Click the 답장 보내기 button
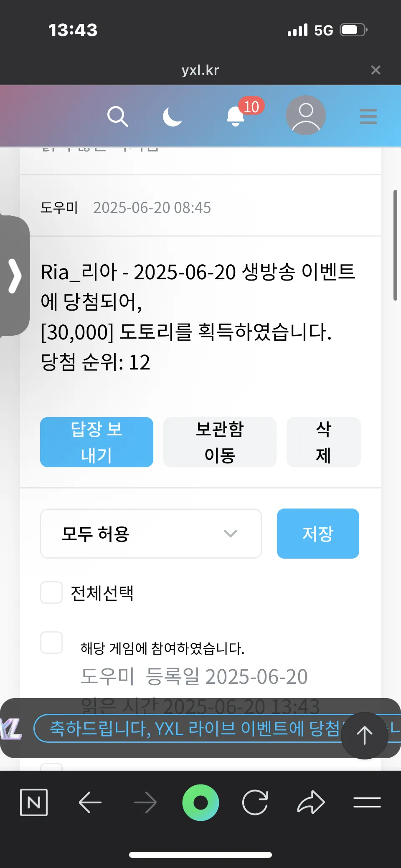401x868 pixels. [96, 442]
